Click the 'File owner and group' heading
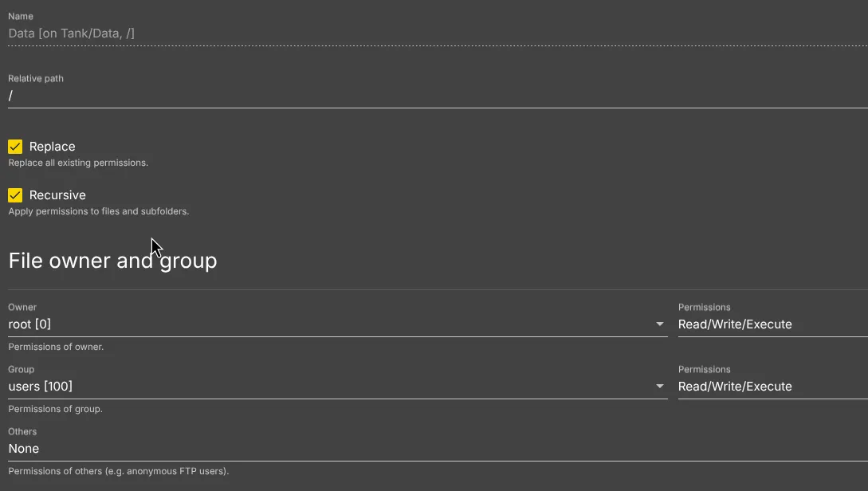The image size is (868, 491). (112, 261)
